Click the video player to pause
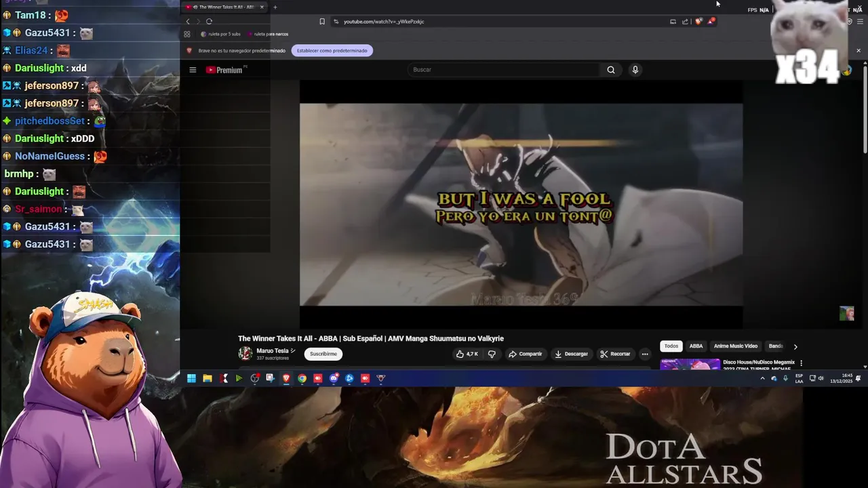The width and height of the screenshot is (868, 488). [x=521, y=205]
